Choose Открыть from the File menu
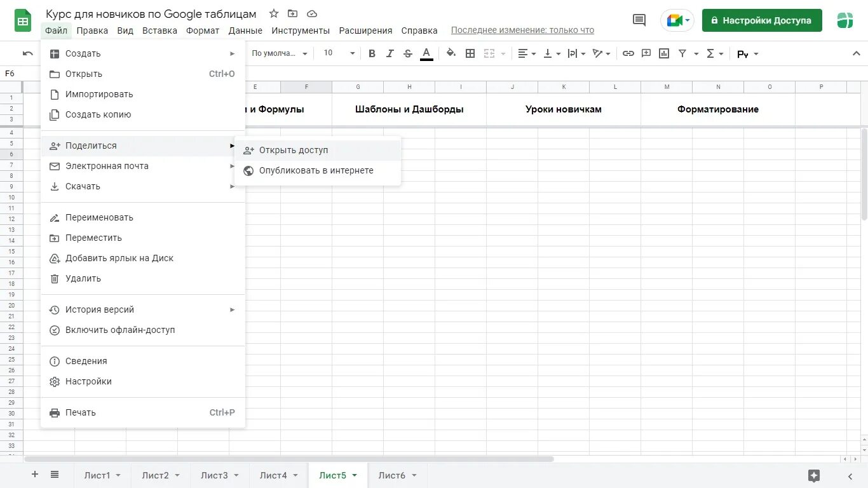 coord(143,74)
